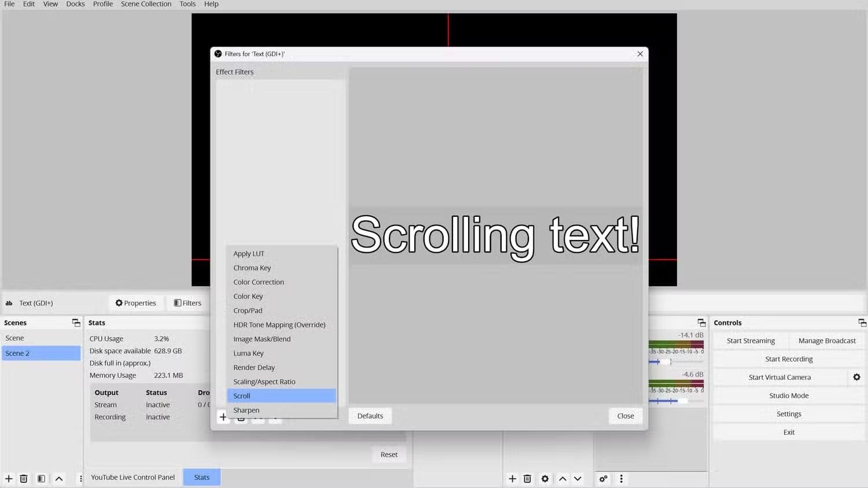Screen dimensions: 868x488
Task: Open advanced audio properties gears icon
Action: 603,479
